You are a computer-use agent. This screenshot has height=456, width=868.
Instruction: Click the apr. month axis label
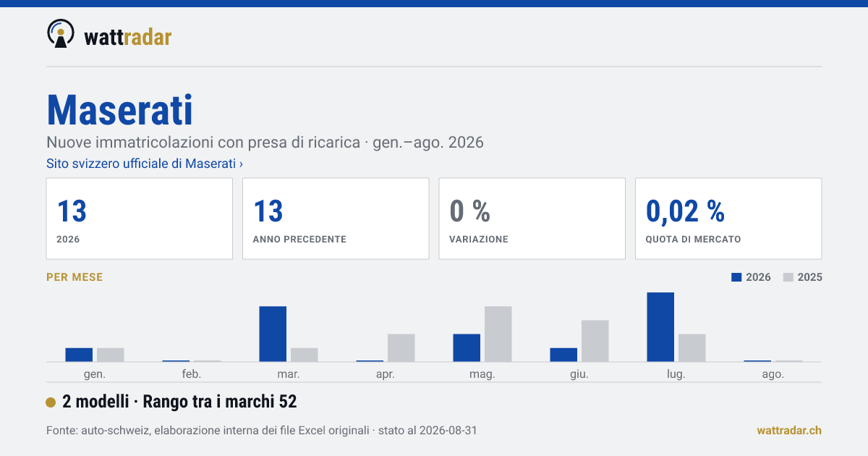pyautogui.click(x=386, y=374)
